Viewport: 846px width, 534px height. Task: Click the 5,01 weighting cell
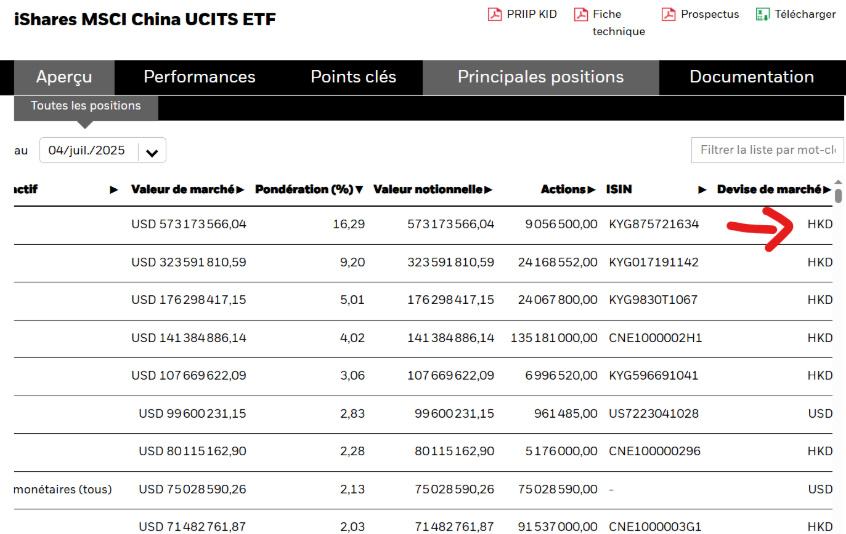click(352, 299)
